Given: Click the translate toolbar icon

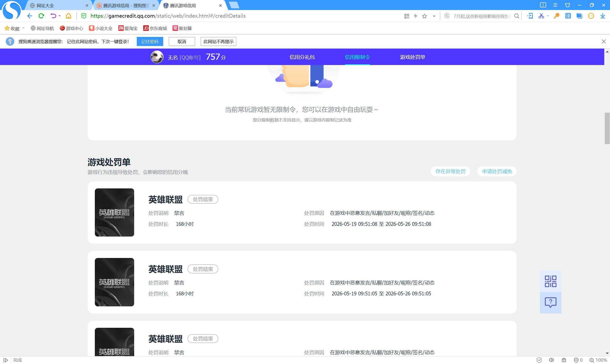Looking at the screenshot, I should [x=568, y=16].
